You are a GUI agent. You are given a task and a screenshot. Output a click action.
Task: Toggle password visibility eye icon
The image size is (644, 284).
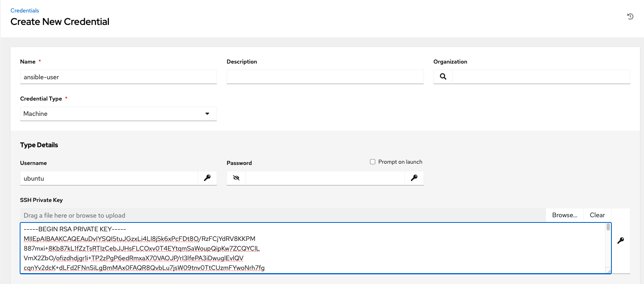coord(236,178)
